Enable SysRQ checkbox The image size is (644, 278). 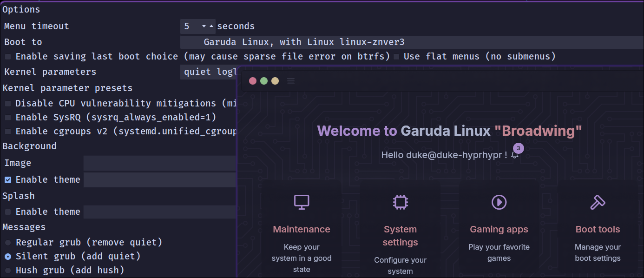click(8, 117)
